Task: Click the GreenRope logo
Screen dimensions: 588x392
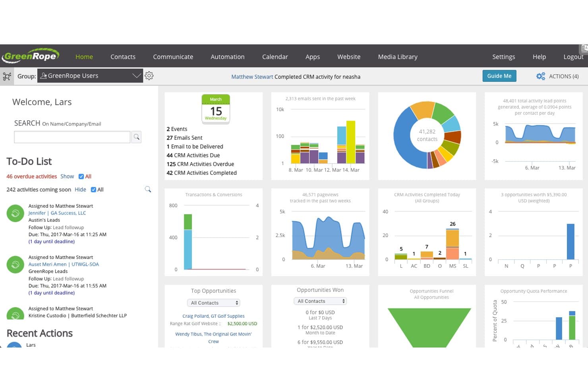Action: pos(31,56)
